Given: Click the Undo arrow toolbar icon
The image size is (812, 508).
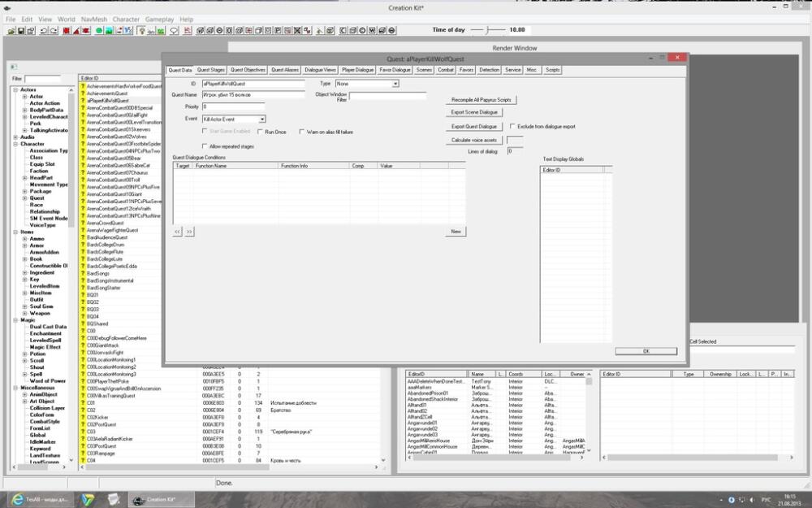Looking at the screenshot, I should [x=44, y=31].
